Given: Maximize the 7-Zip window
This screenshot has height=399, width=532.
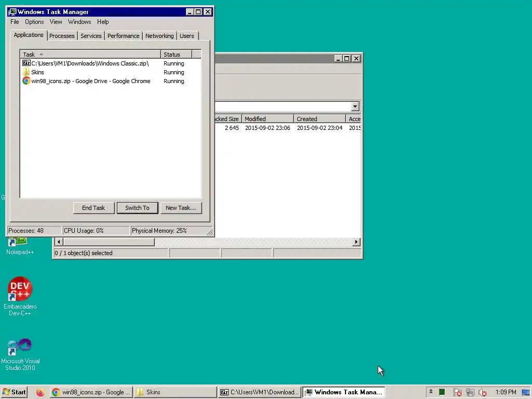Looking at the screenshot, I should [x=347, y=58].
